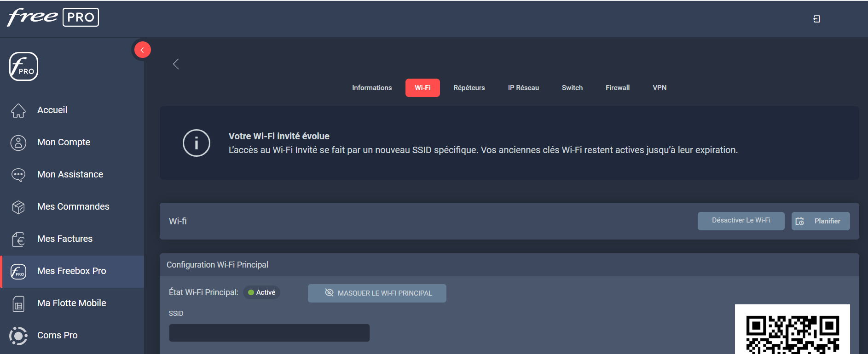Click the crossed-eye icon on Masquer button
Viewport: 868px width, 354px height.
click(x=329, y=293)
